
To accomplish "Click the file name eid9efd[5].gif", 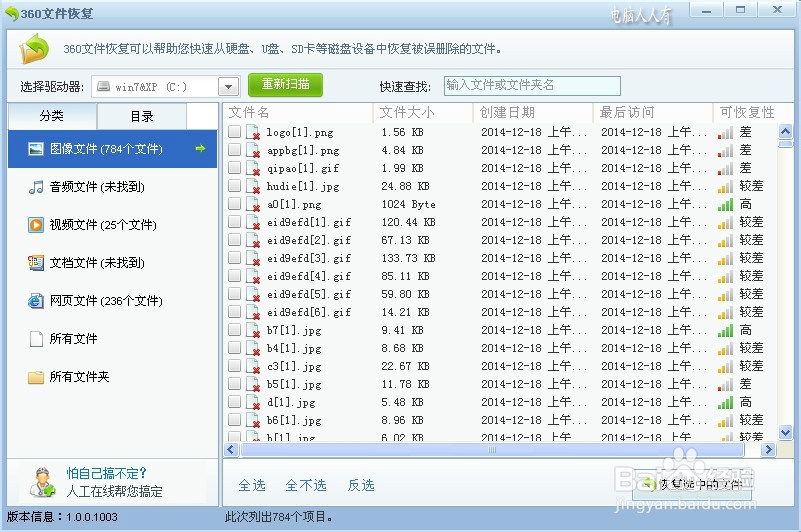I will 309,294.
